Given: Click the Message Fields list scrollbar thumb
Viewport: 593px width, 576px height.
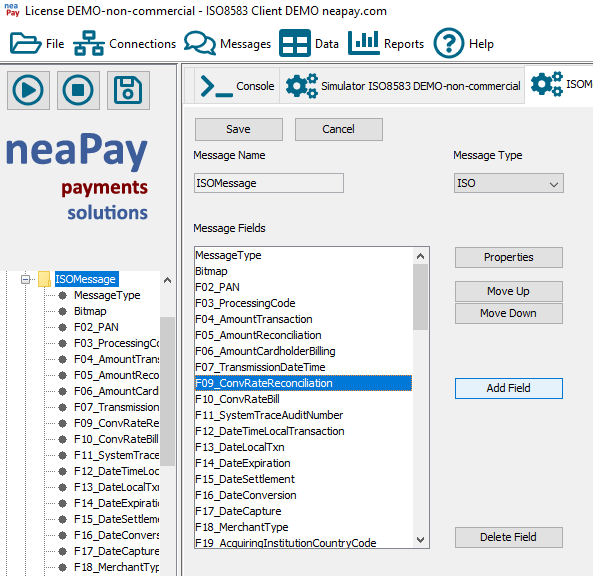Looking at the screenshot, I should (421, 297).
